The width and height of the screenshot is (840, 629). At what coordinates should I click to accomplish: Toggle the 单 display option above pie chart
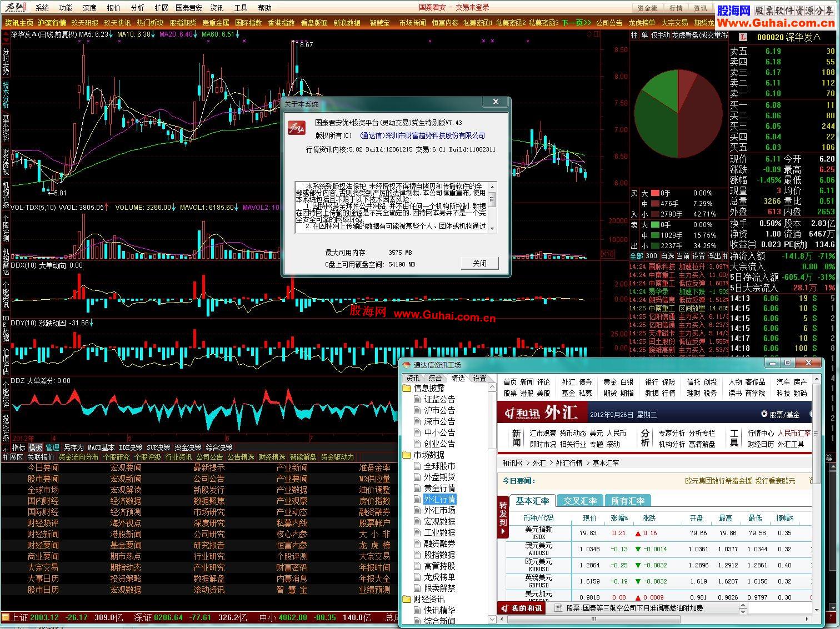(644, 35)
